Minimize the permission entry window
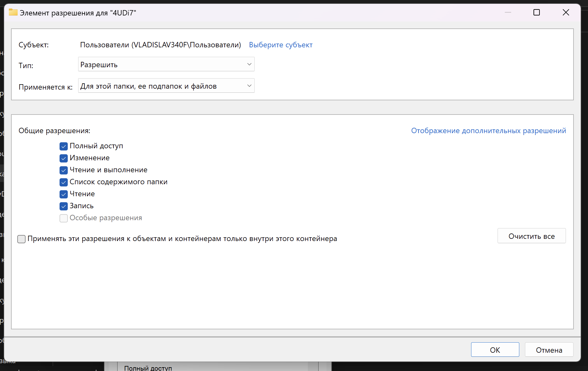 click(x=508, y=13)
